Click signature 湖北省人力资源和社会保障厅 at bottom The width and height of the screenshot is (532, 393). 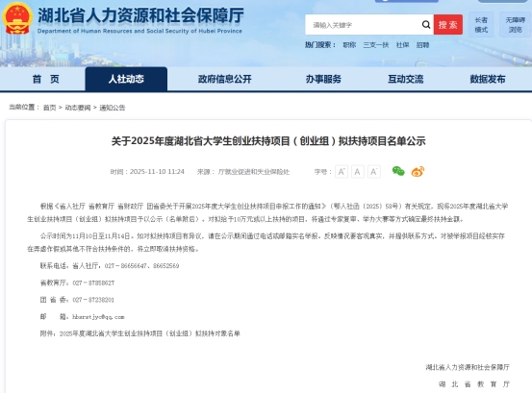coord(468,367)
